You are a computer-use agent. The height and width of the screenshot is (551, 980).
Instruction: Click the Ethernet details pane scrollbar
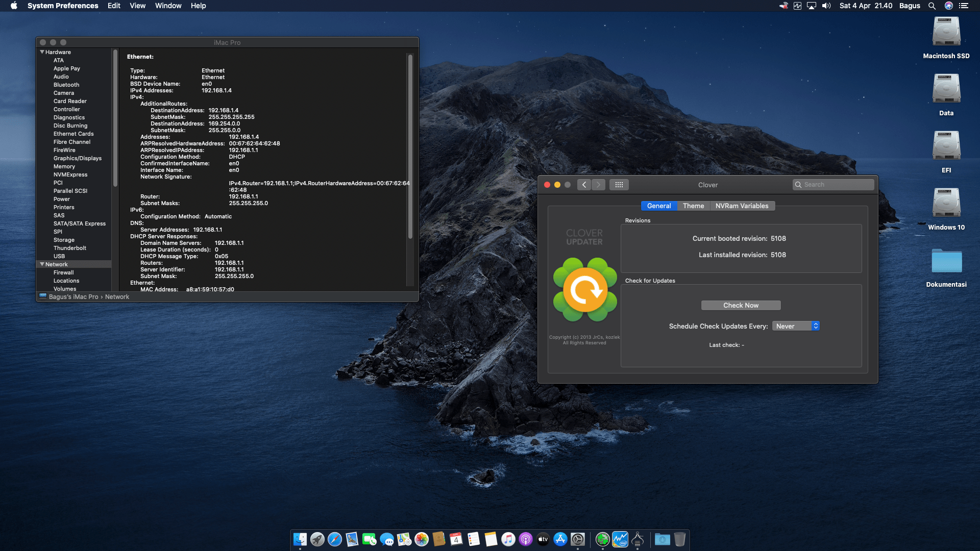(410, 146)
